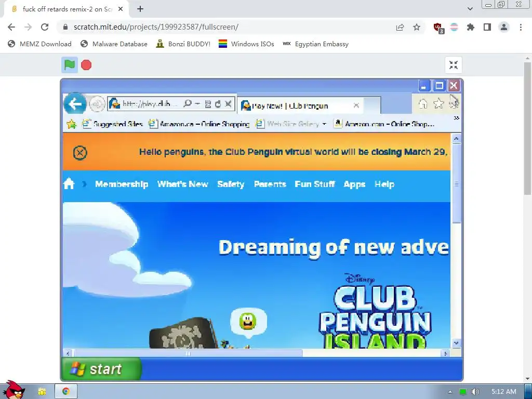Screen dimensions: 532x399
Task: Expand favorites bar overflow chevrons
Action: [457, 118]
